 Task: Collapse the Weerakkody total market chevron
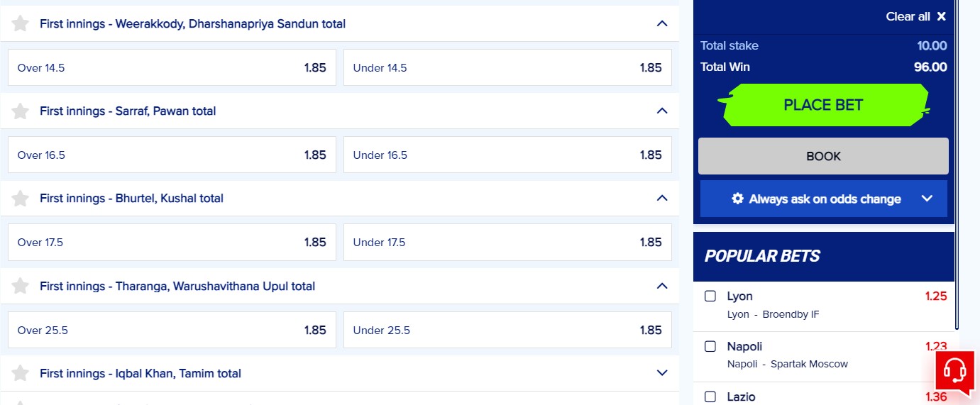coord(662,23)
